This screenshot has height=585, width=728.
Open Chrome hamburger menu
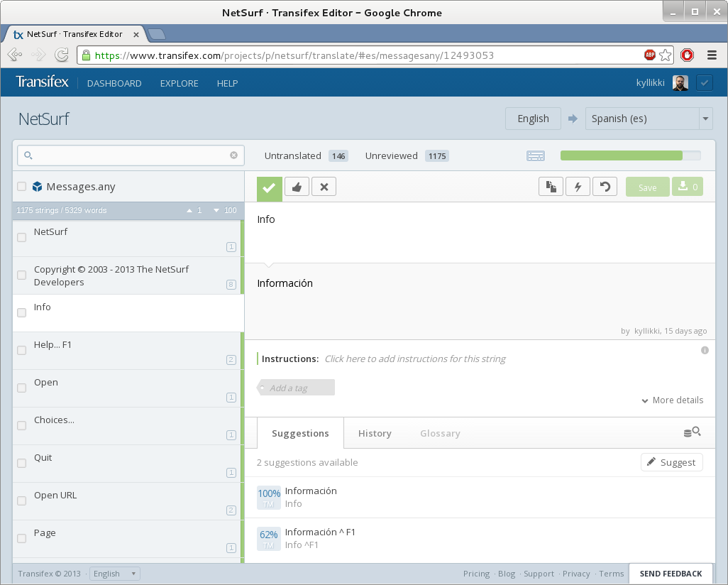click(712, 55)
